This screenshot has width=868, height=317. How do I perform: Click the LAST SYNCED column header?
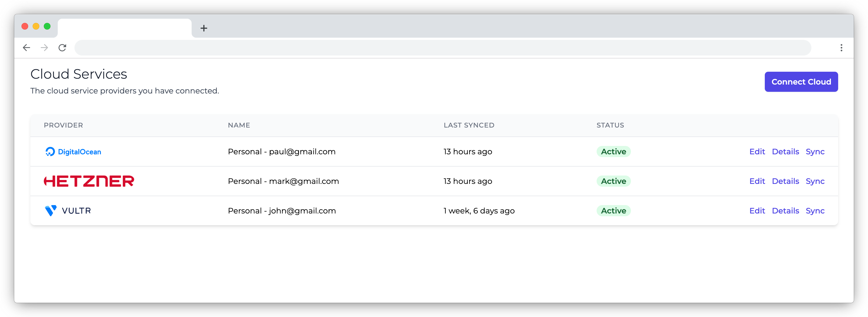(x=469, y=125)
